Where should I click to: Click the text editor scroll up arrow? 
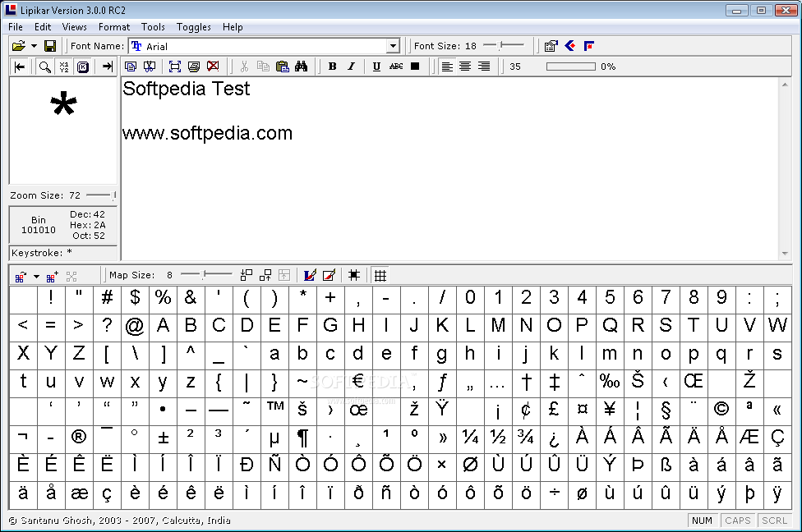(785, 85)
